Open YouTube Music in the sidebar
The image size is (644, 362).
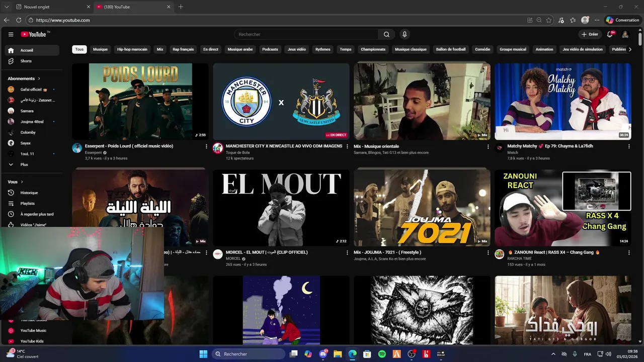pos(32,330)
